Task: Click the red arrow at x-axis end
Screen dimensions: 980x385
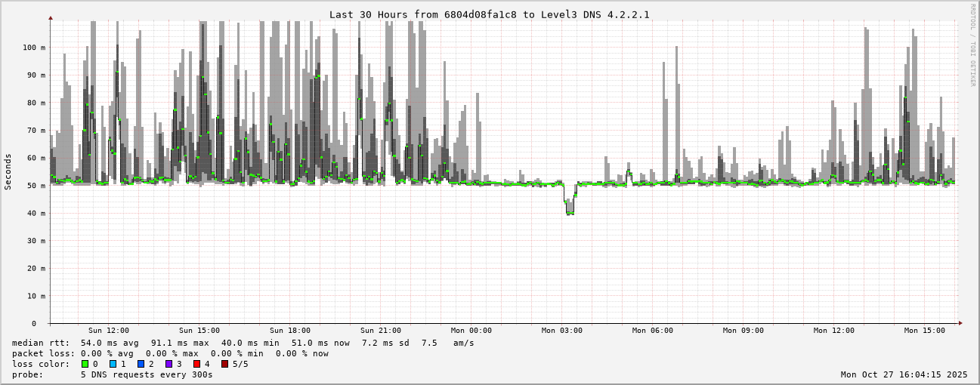Action: pos(960,323)
